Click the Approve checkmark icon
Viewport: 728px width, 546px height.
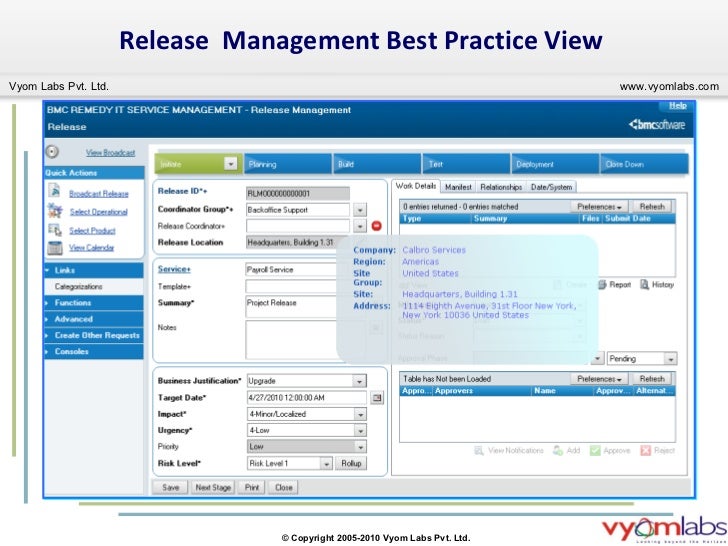pyautogui.click(x=595, y=450)
